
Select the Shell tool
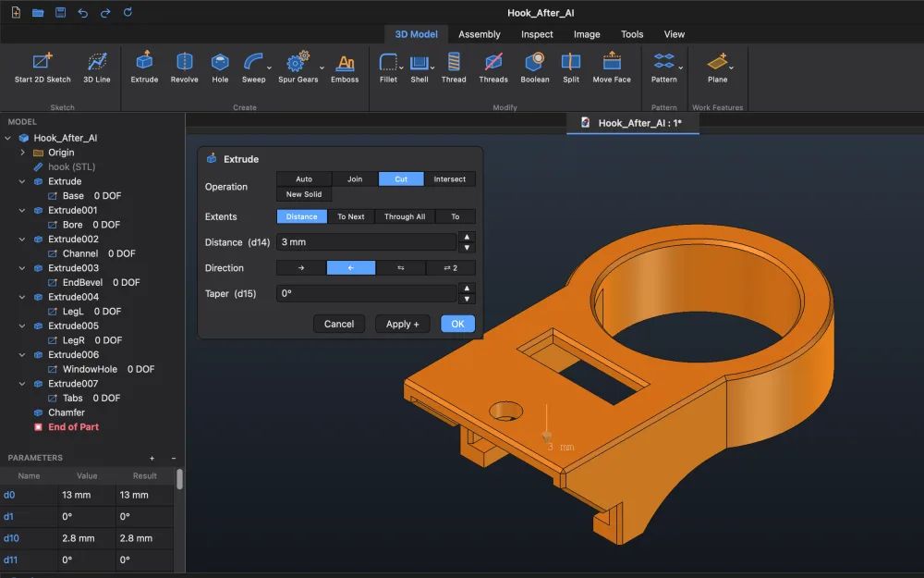coord(419,68)
